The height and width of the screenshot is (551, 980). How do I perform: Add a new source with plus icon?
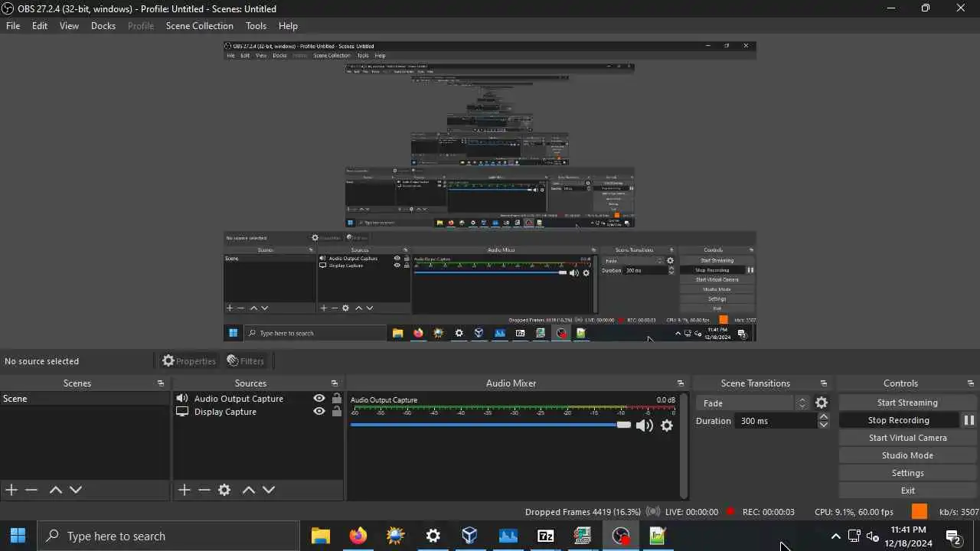click(x=184, y=490)
